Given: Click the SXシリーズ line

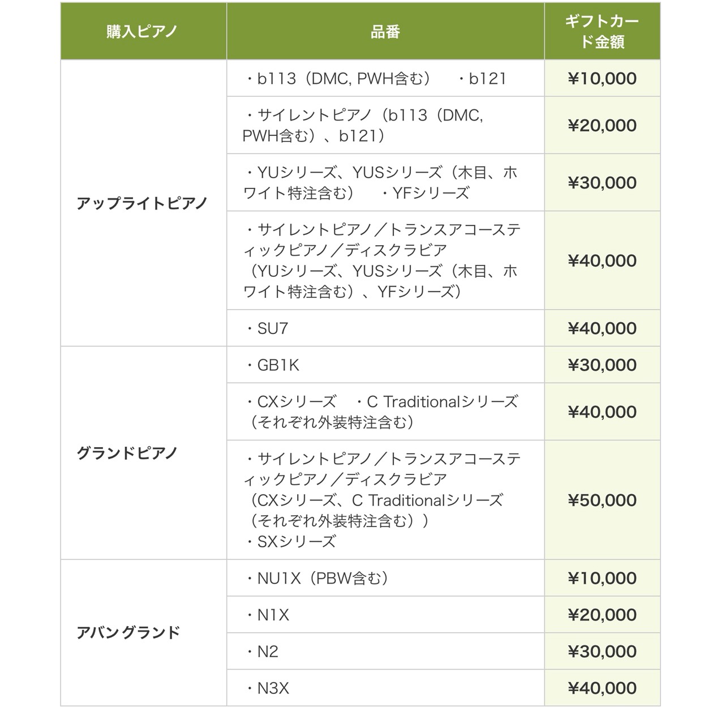Looking at the screenshot, I should tap(290, 542).
